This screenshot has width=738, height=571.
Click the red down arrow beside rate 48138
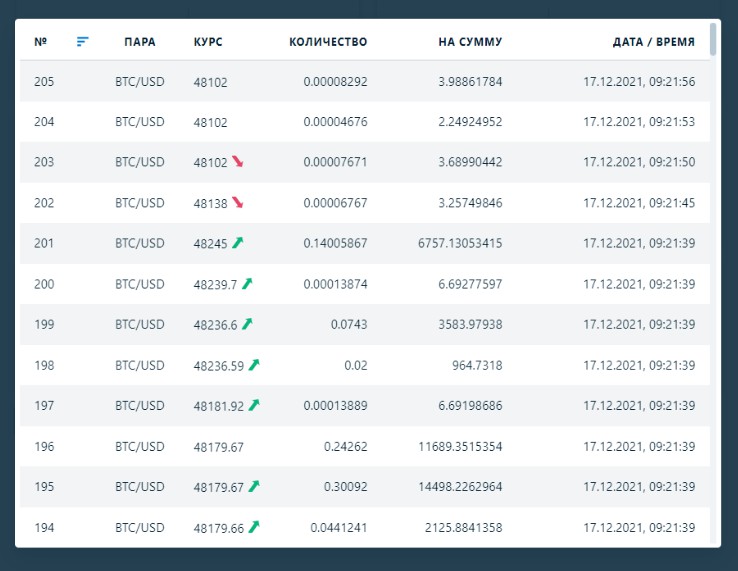[238, 202]
